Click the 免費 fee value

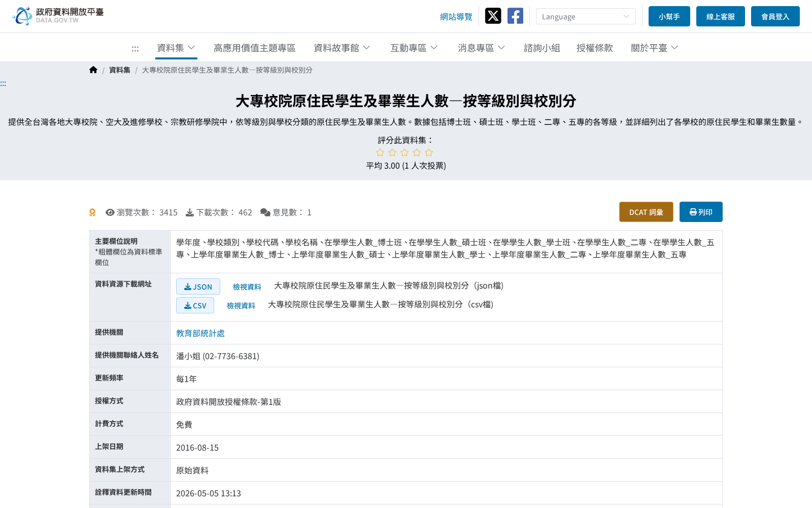click(184, 425)
